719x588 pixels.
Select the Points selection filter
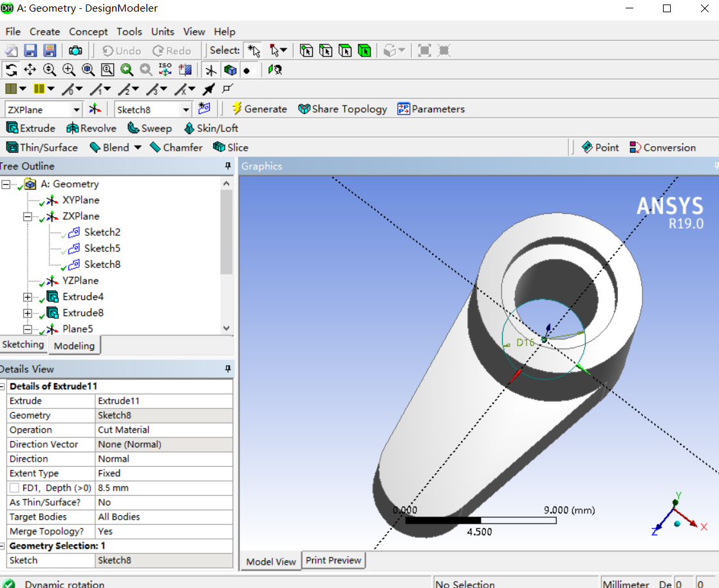306,50
